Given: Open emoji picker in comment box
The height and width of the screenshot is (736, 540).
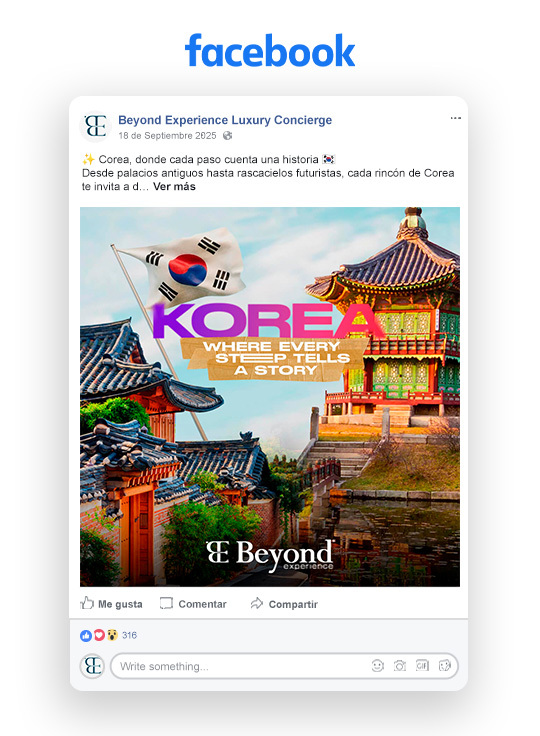Looking at the screenshot, I should (x=378, y=666).
